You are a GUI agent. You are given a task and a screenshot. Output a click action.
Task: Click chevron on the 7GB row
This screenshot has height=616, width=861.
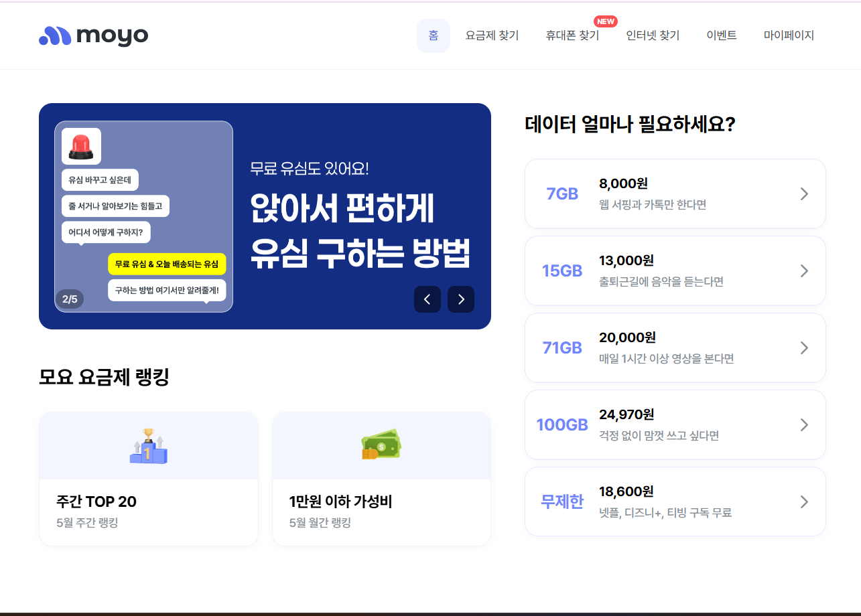pyautogui.click(x=804, y=194)
